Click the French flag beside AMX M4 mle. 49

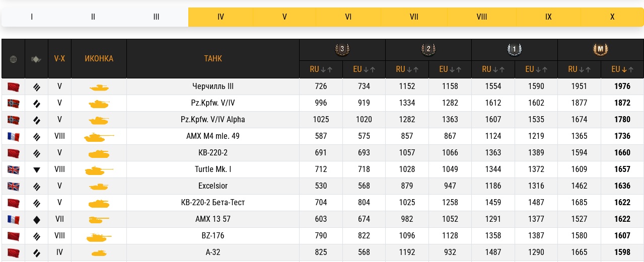13,136
